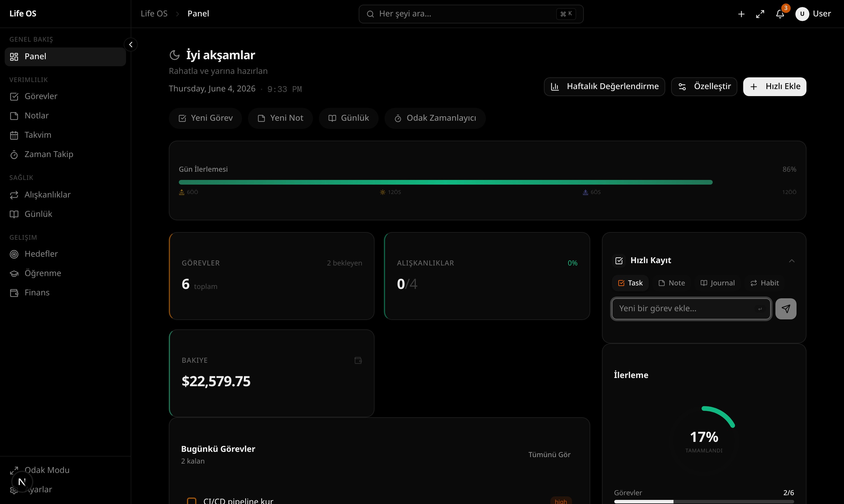Click the Özelleştir button
This screenshot has height=504, width=844.
coord(704,87)
